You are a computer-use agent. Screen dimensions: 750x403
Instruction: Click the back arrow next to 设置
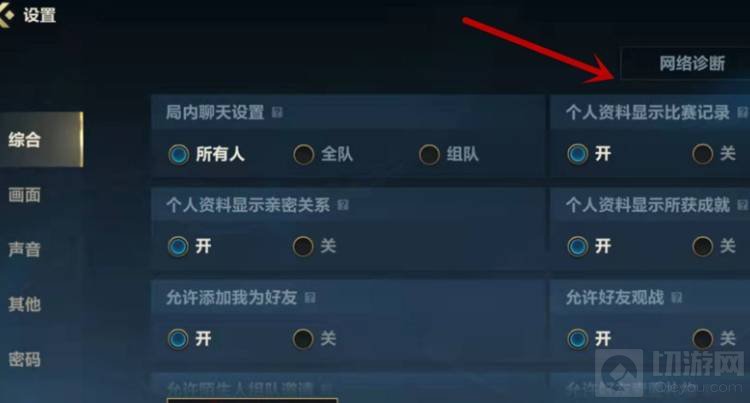point(7,14)
